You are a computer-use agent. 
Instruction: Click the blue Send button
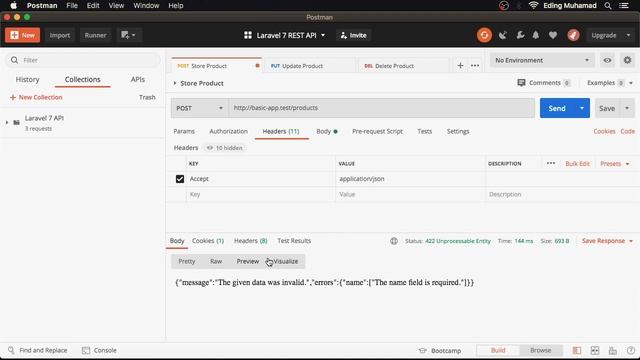coord(557,108)
